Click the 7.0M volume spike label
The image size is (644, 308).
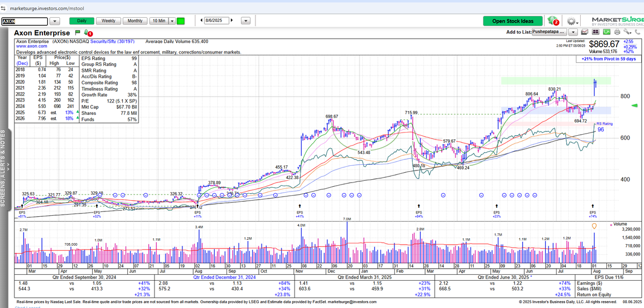(347, 219)
